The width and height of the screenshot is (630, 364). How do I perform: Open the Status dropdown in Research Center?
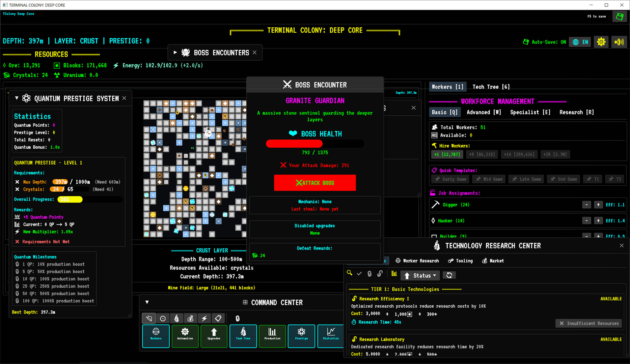[x=420, y=275]
